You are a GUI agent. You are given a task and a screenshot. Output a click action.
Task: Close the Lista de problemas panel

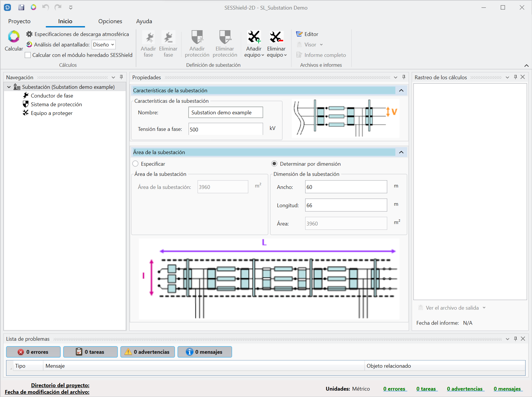tap(523, 339)
